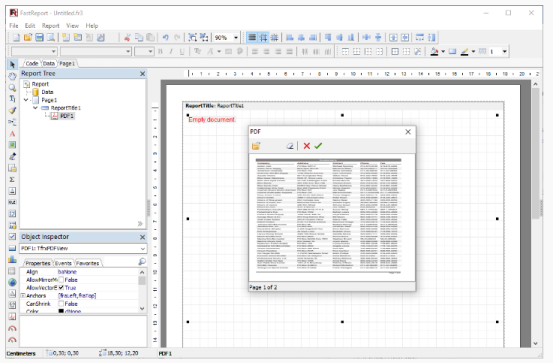Switch to the Code tab
This screenshot has width=554, height=363.
click(x=31, y=64)
